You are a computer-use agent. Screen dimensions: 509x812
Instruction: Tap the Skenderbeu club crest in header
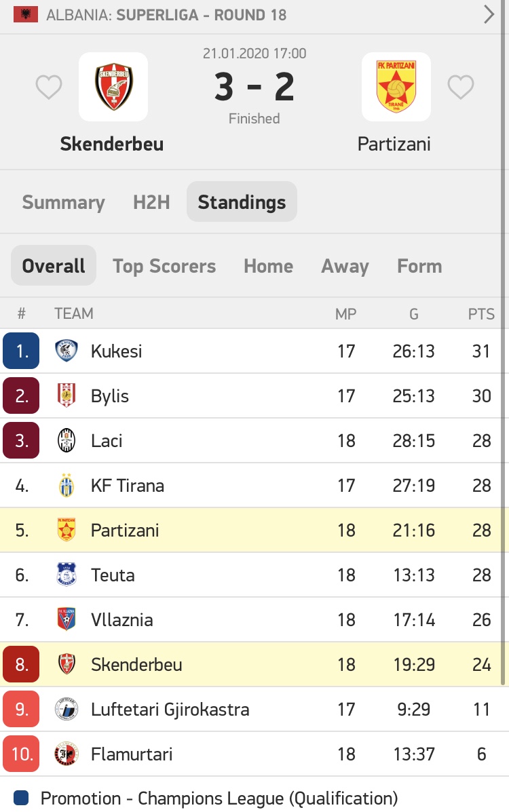(x=113, y=86)
